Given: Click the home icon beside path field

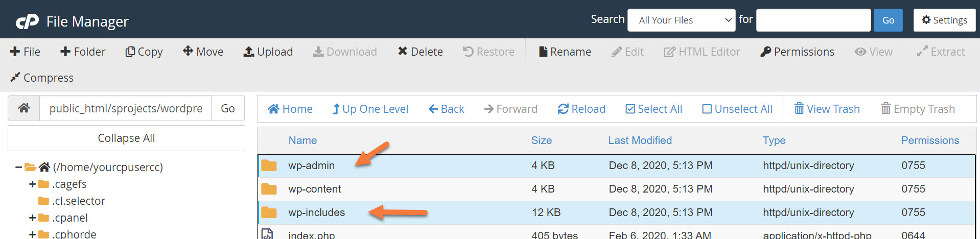Looking at the screenshot, I should tap(24, 108).
